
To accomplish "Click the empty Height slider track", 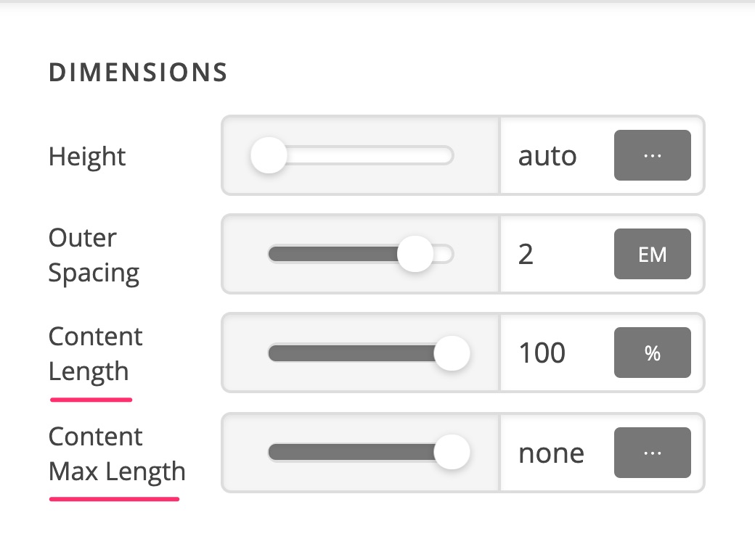I will 370,155.
